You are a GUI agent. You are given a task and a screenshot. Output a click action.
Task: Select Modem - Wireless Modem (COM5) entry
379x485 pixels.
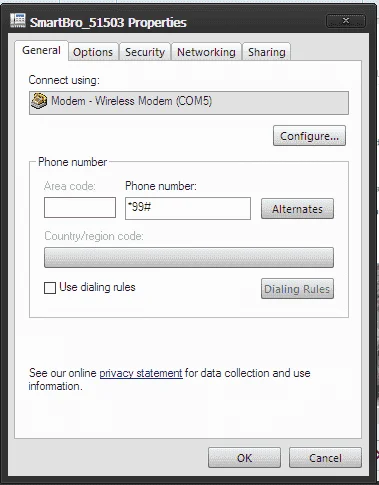(189, 103)
